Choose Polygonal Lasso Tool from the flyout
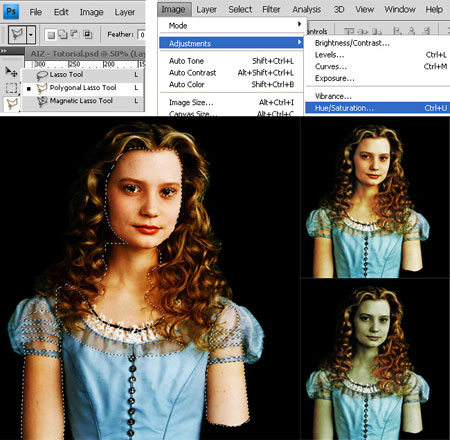 click(x=83, y=88)
